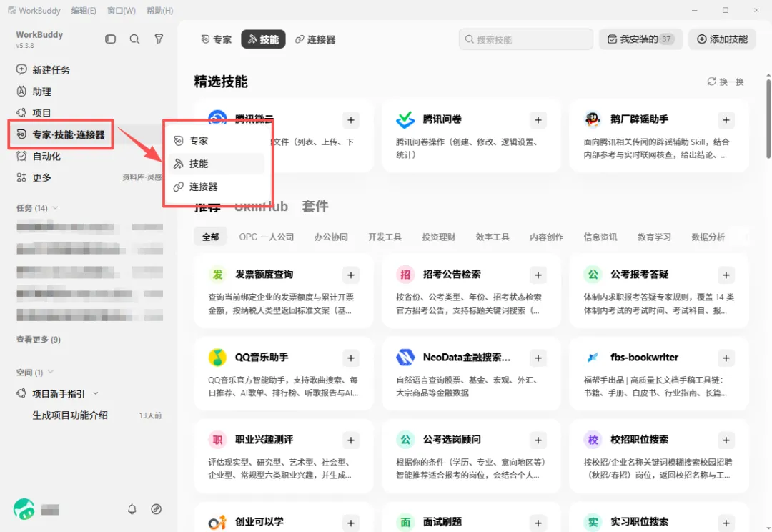Collapse the 空间 (1) section chevron
Image resolution: width=772 pixels, height=532 pixels.
coord(50,372)
